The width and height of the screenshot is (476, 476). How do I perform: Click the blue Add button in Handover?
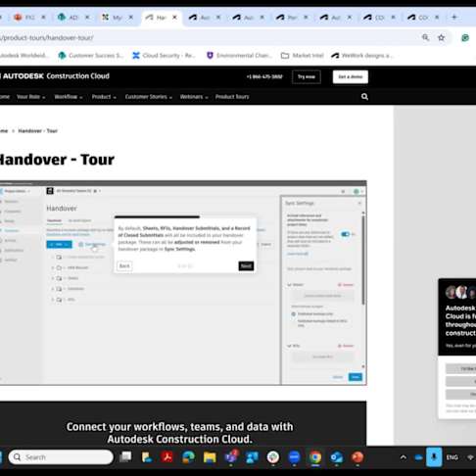[x=59, y=244]
